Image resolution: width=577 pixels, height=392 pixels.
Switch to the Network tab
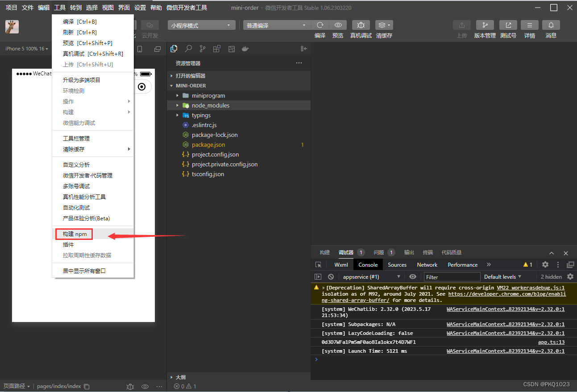pos(427,264)
